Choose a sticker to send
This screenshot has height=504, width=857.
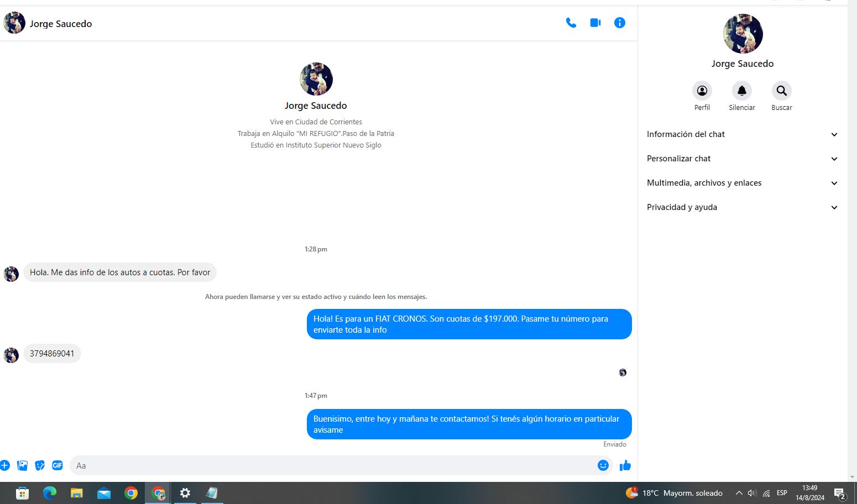[x=40, y=465]
